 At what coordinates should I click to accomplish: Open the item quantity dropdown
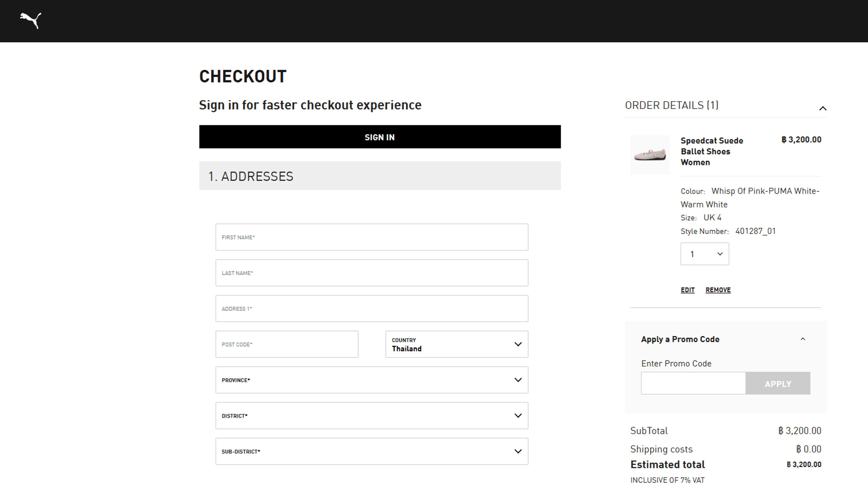click(704, 253)
